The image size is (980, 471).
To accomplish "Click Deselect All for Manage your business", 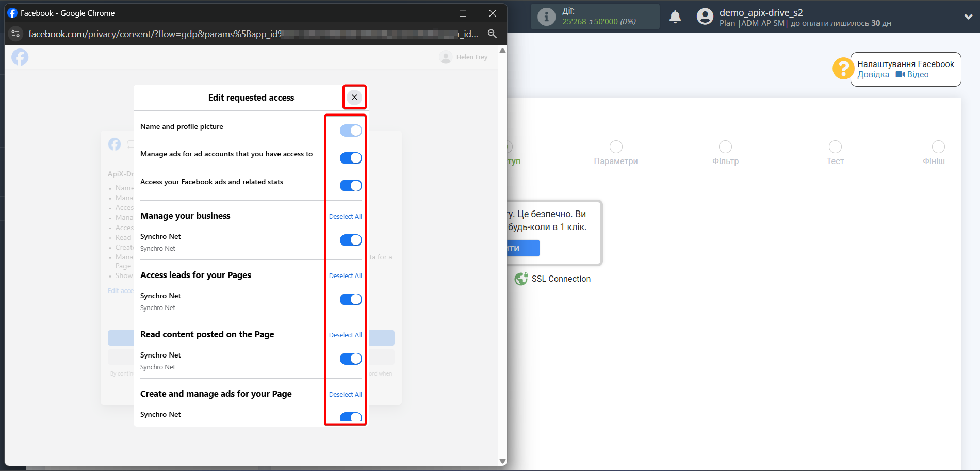I will [345, 216].
